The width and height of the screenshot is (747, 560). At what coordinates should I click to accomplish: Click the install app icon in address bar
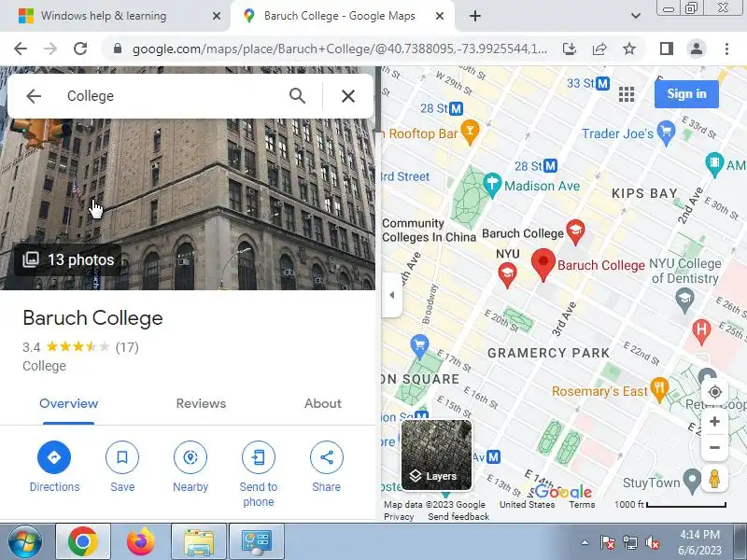570,49
